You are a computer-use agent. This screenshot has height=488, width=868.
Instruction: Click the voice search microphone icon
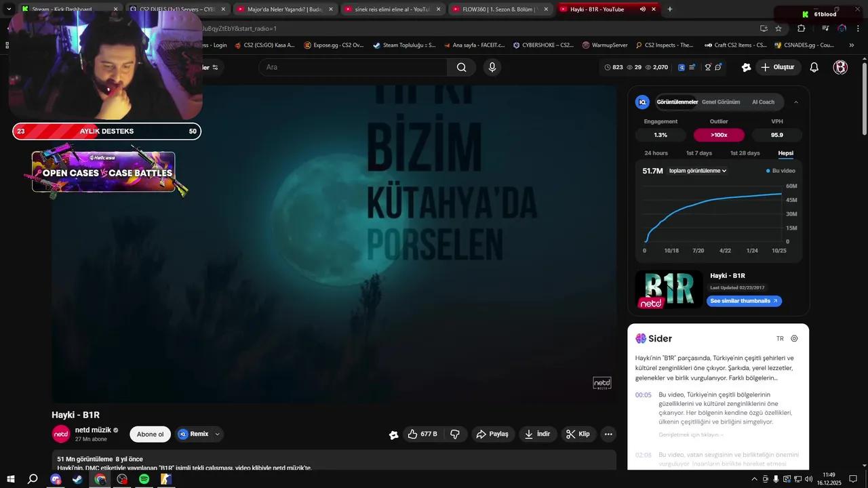pyautogui.click(x=492, y=67)
